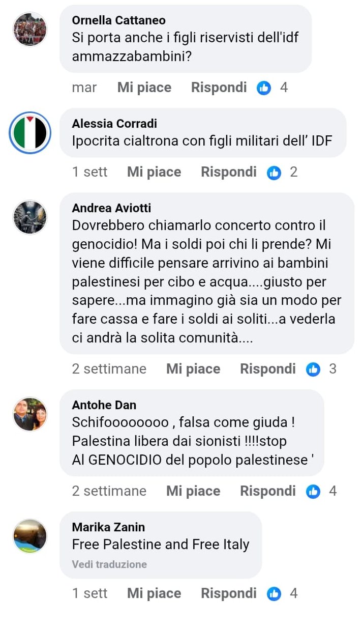Open Andrea Aviotti's name link

coord(111,208)
